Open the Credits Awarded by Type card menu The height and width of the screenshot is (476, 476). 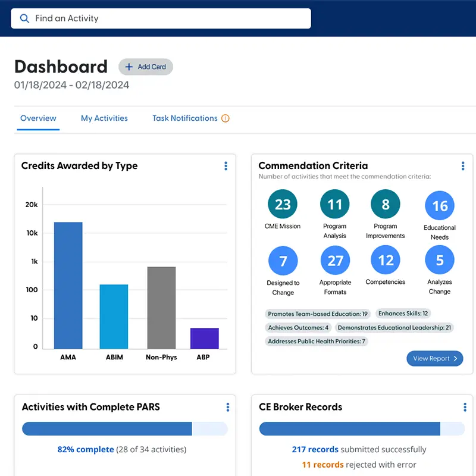(x=226, y=166)
